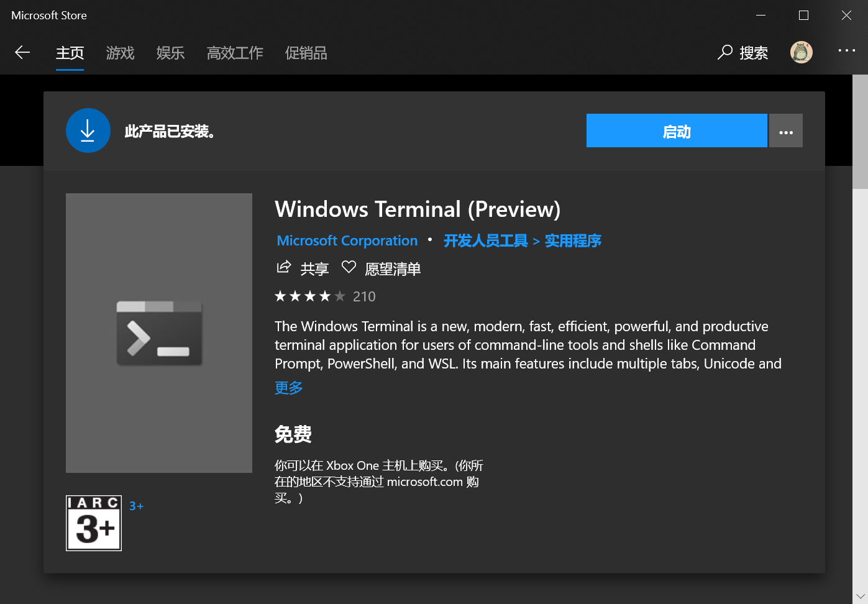Screen dimensions: 868x604
Task: Click the star rating 210
Action: tap(325, 296)
